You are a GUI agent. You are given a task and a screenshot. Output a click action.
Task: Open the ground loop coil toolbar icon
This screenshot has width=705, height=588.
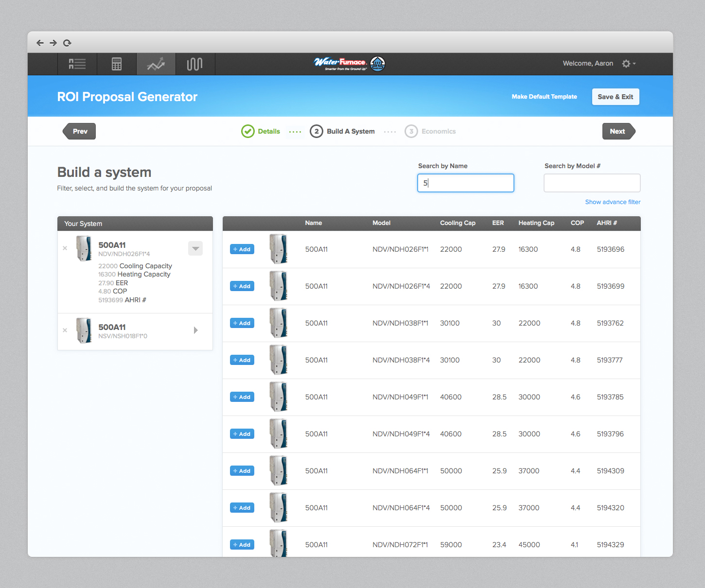195,64
